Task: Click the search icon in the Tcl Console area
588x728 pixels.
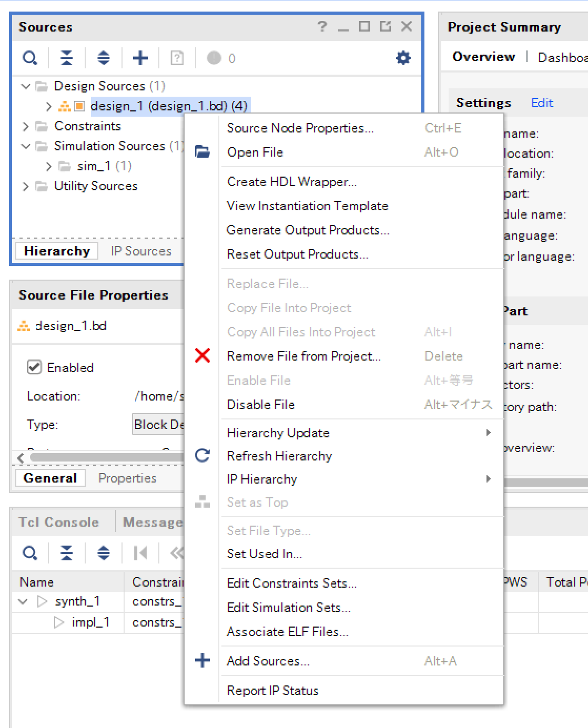Action: [x=30, y=553]
